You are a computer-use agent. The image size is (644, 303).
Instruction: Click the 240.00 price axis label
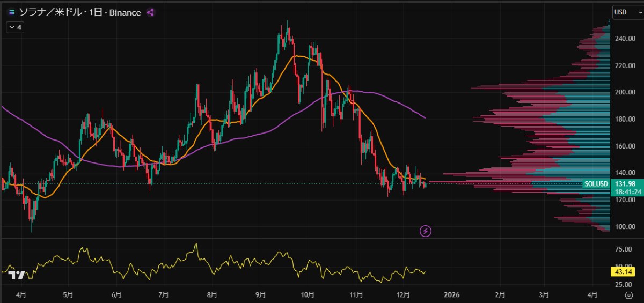click(x=626, y=39)
